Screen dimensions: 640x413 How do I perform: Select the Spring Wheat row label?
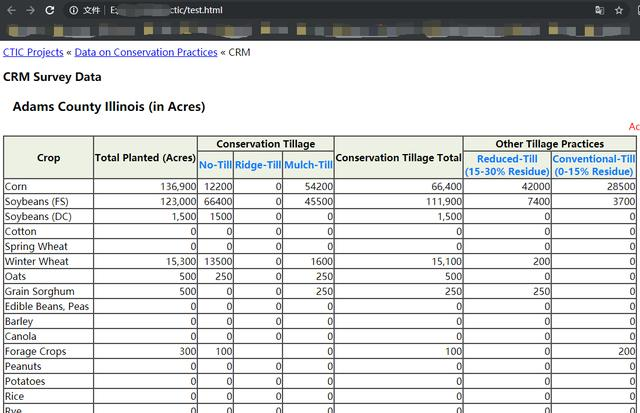(36, 246)
